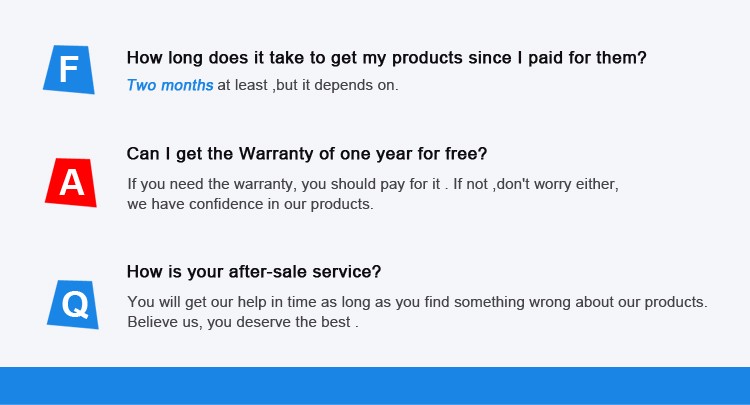Select the "we have confidence" answer line
The height and width of the screenshot is (405, 750).
250,204
